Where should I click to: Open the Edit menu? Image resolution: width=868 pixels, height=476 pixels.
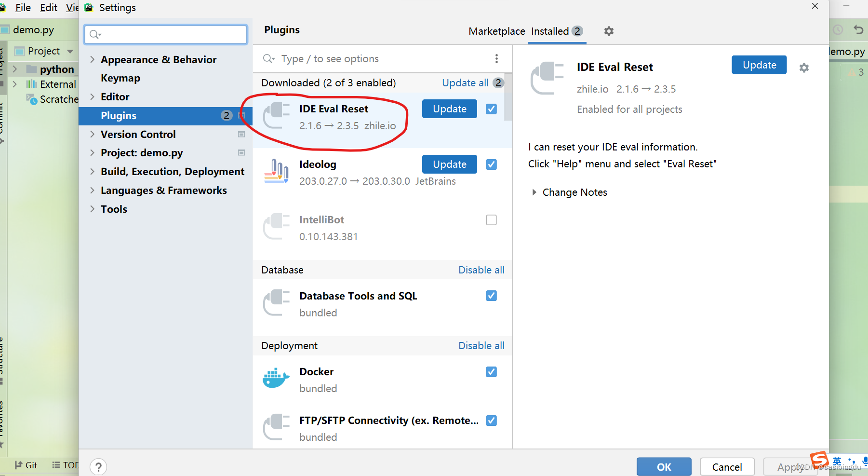[x=49, y=8]
